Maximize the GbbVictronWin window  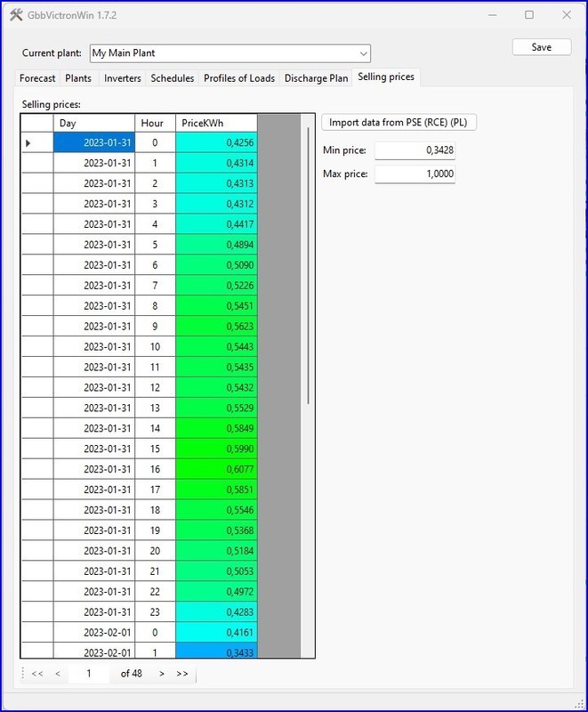click(x=529, y=15)
